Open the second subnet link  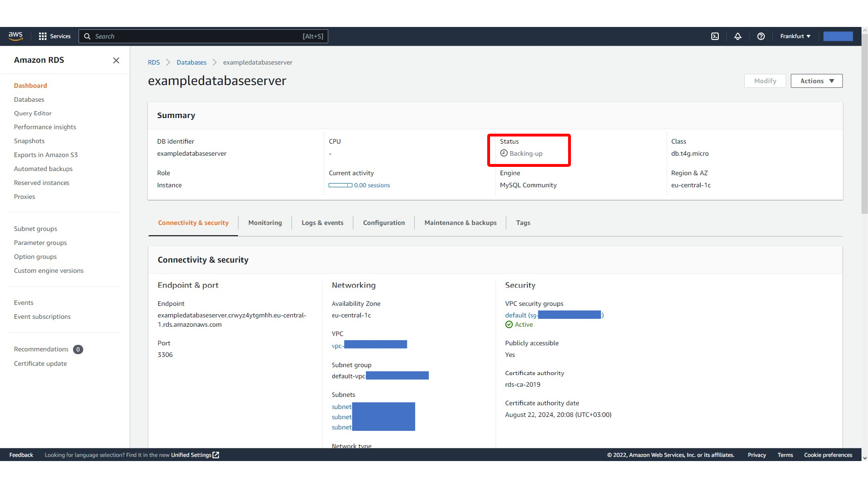(373, 417)
